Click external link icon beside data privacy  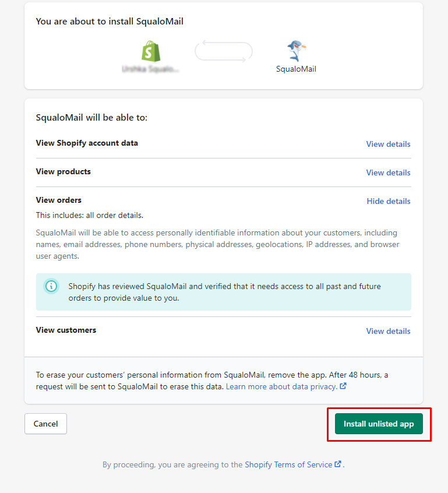click(343, 386)
